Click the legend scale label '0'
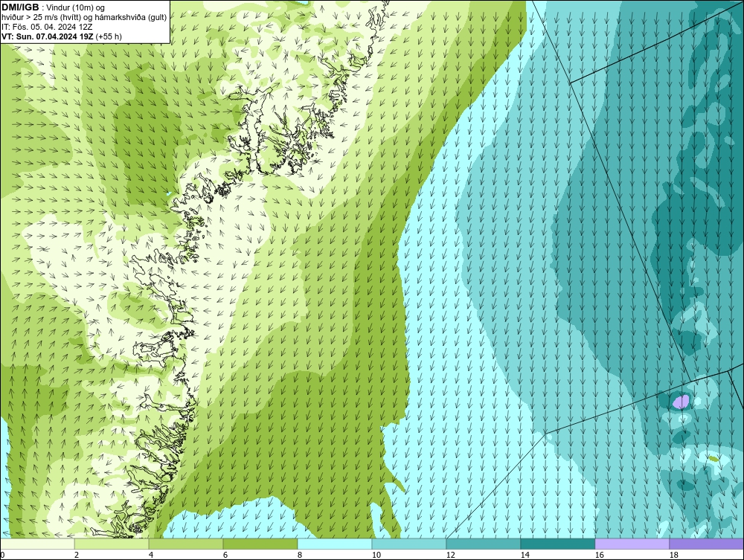 (x=2, y=555)
